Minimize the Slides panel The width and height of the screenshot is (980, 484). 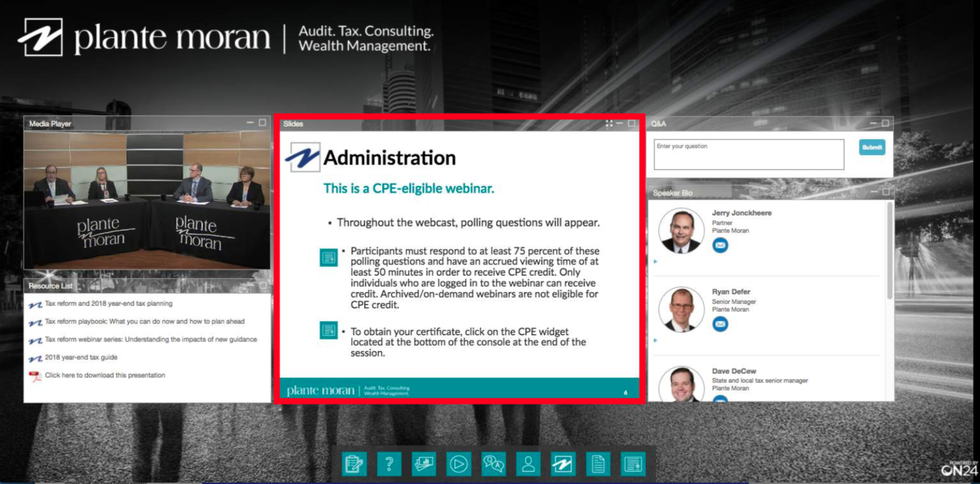point(620,123)
